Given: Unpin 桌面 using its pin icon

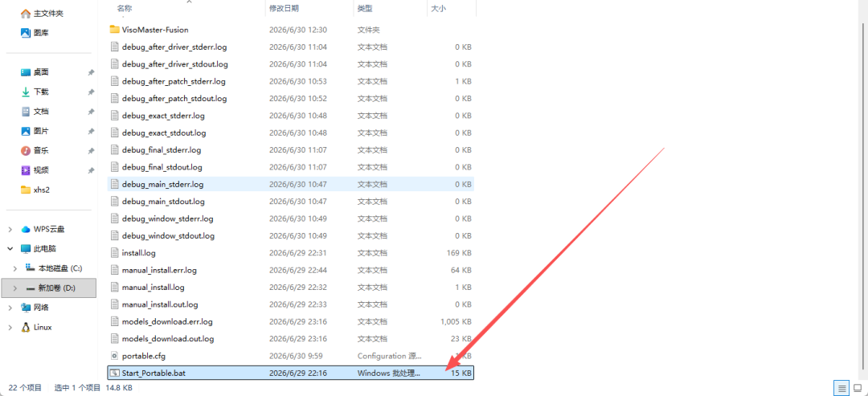Looking at the screenshot, I should pos(91,72).
